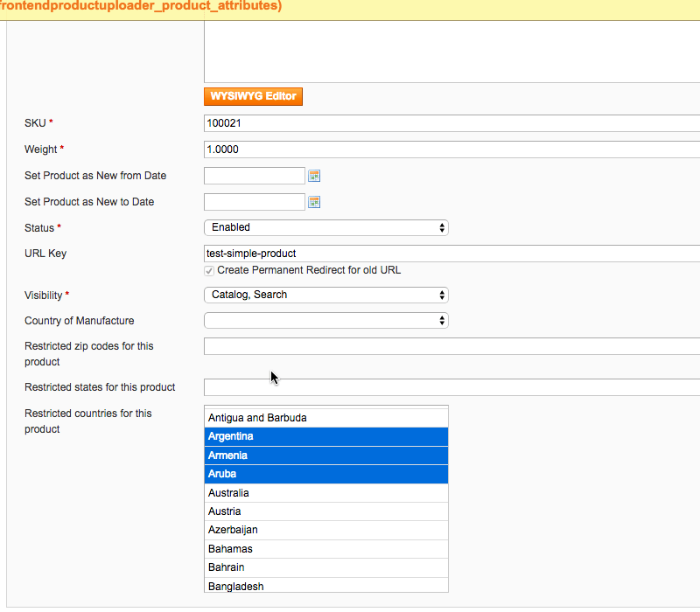
Task: Pick Bahamas from restricted countries
Action: point(325,549)
